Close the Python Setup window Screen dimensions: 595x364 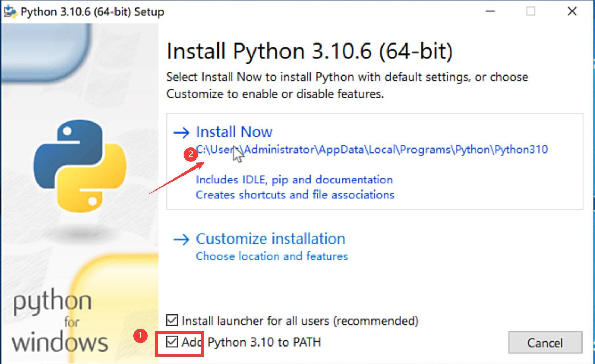(x=572, y=11)
